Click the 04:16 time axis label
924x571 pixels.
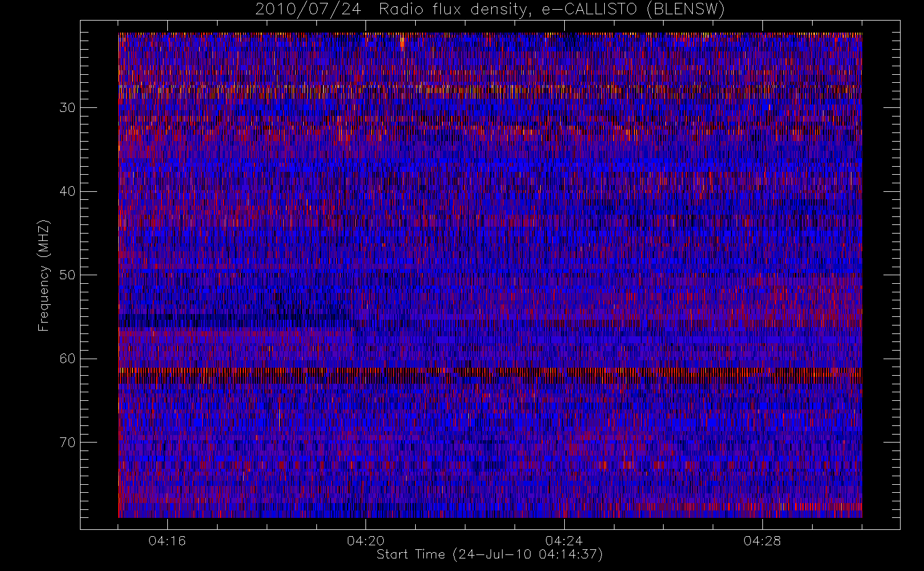point(167,541)
